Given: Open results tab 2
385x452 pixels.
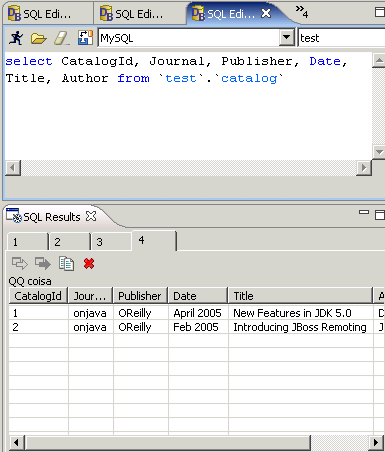Looking at the screenshot, I should tap(70, 242).
